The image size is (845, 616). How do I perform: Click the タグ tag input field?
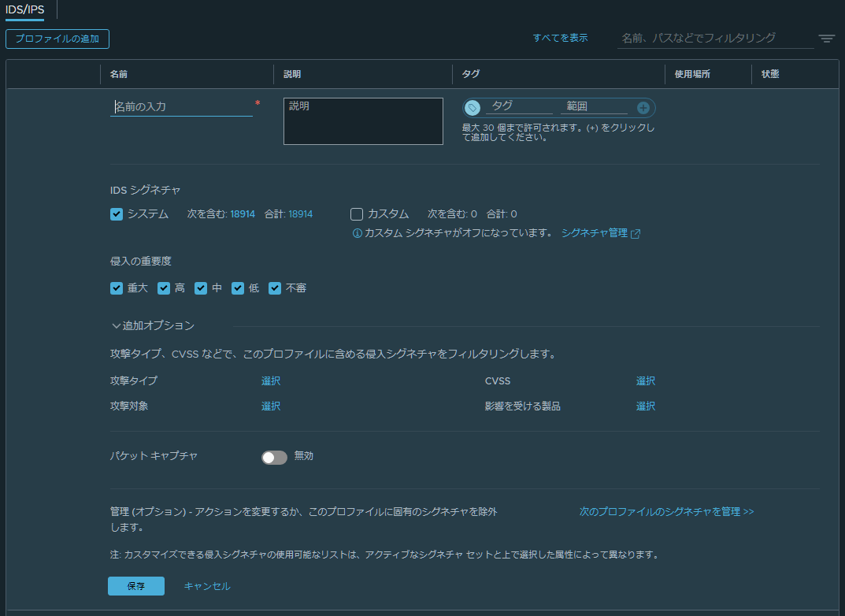(520, 106)
